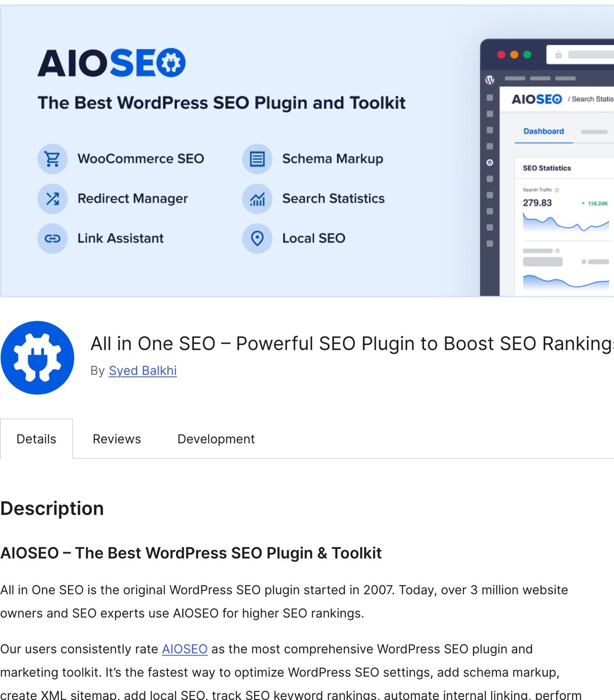
Task: Click the AIOSEO logo inside the mockup dashboard
Action: (x=537, y=99)
